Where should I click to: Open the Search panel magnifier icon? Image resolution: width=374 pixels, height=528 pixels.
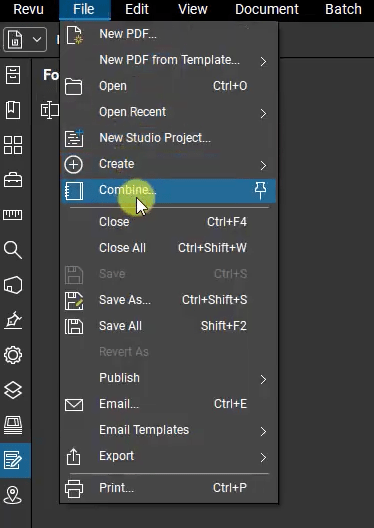pyautogui.click(x=13, y=250)
